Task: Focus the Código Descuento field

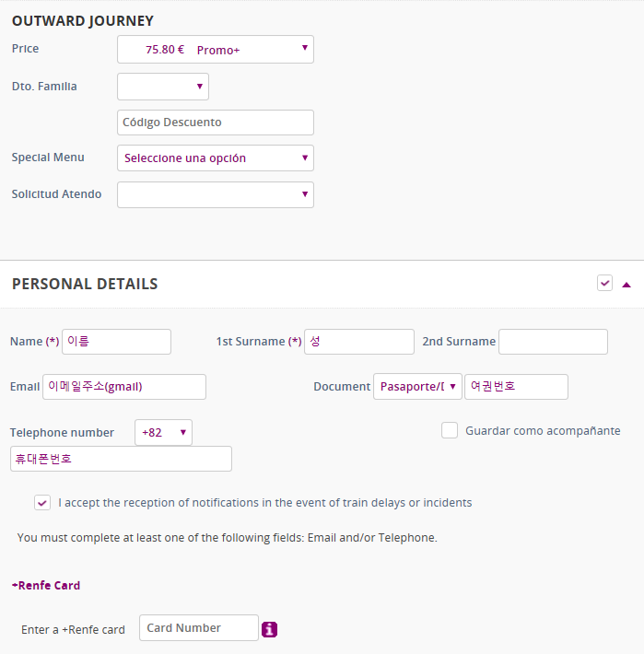Action: point(216,123)
